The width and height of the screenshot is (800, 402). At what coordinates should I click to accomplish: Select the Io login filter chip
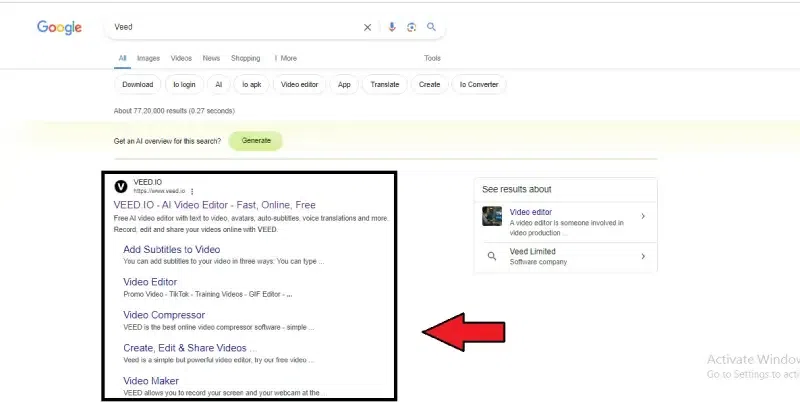(184, 85)
